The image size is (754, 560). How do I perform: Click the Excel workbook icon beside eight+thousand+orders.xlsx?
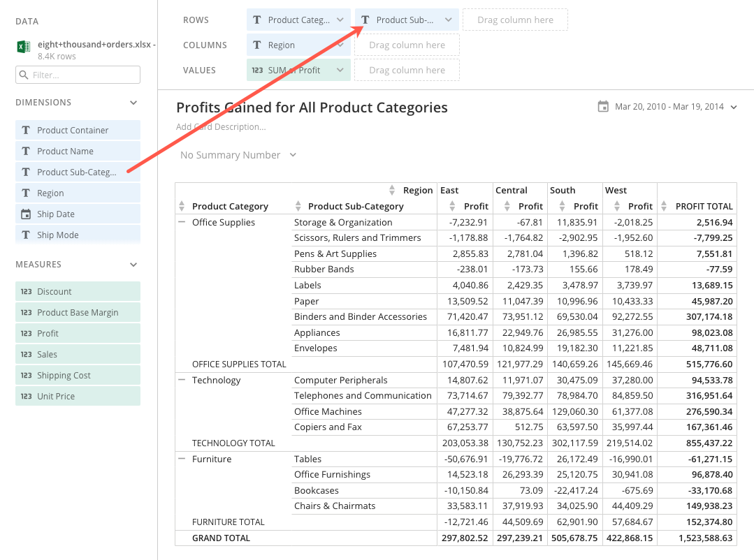[22, 45]
